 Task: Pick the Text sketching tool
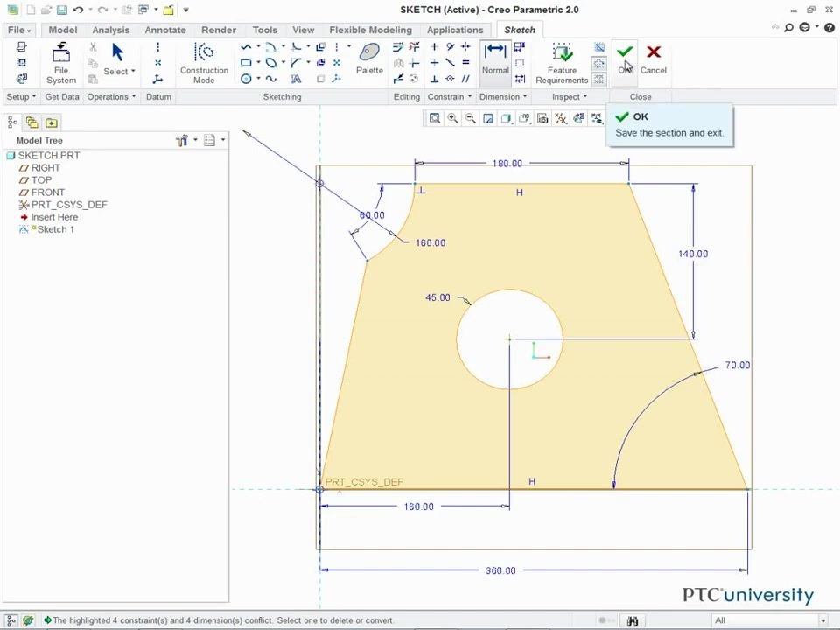coord(296,79)
